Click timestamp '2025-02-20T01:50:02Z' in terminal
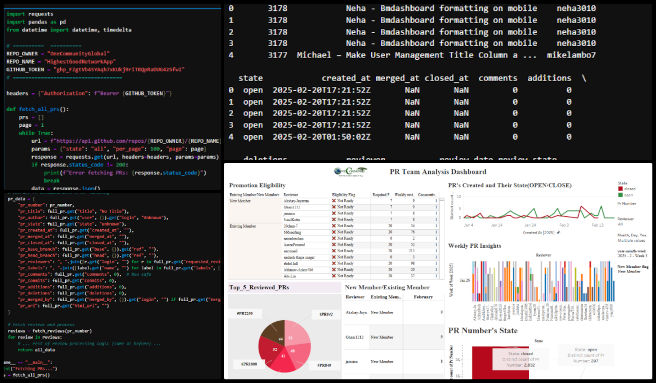 pos(321,137)
